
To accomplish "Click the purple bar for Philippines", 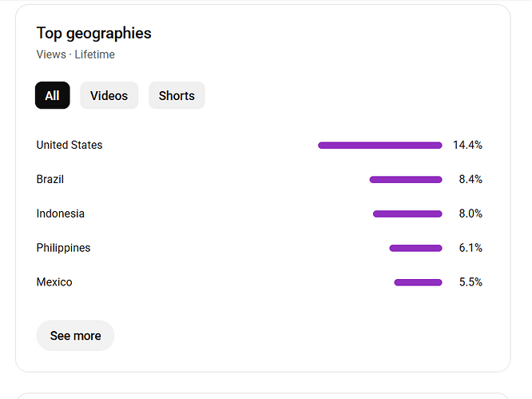I will (x=415, y=249).
